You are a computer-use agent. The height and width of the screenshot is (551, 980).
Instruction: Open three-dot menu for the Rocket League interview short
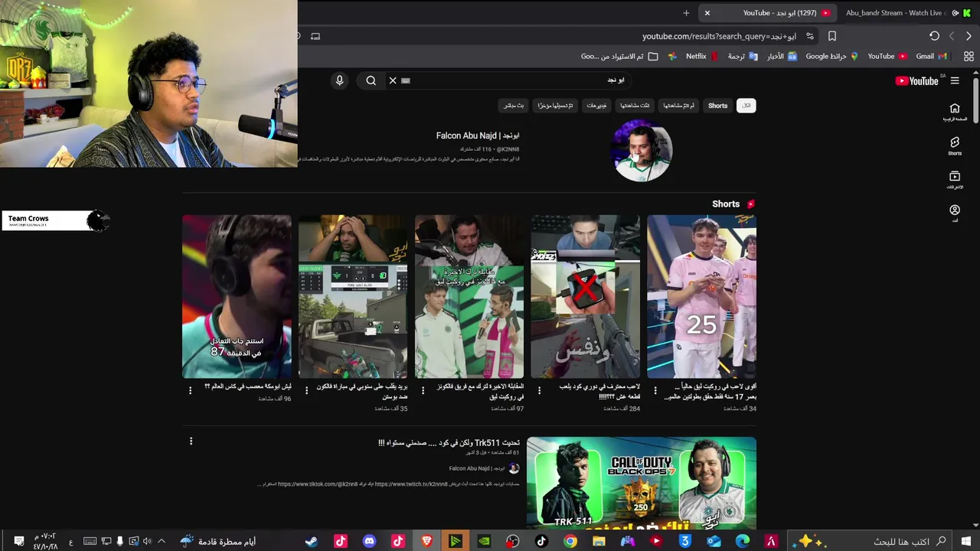pyautogui.click(x=423, y=390)
